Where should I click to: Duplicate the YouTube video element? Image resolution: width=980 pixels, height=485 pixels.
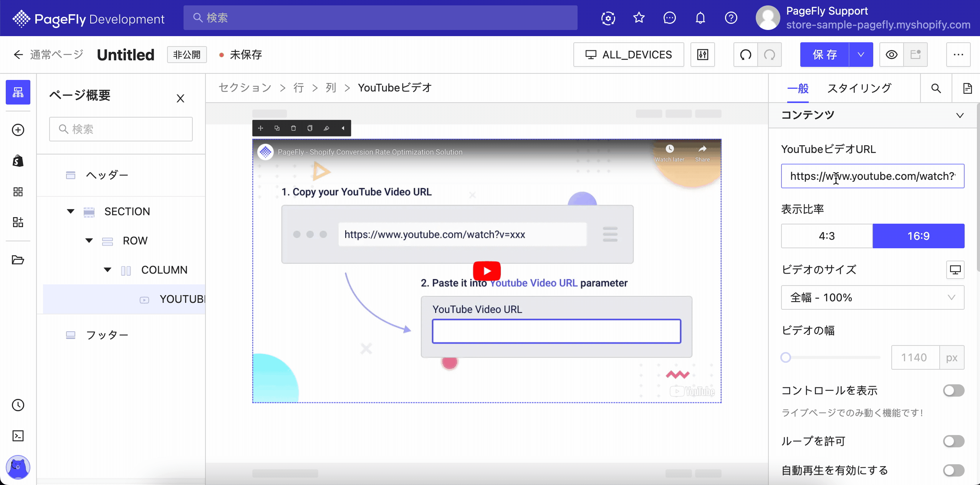pos(277,128)
